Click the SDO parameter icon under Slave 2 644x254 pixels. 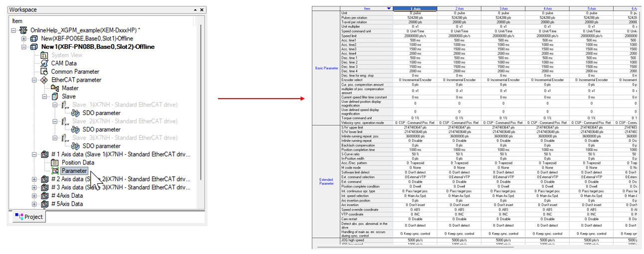[x=76, y=129]
